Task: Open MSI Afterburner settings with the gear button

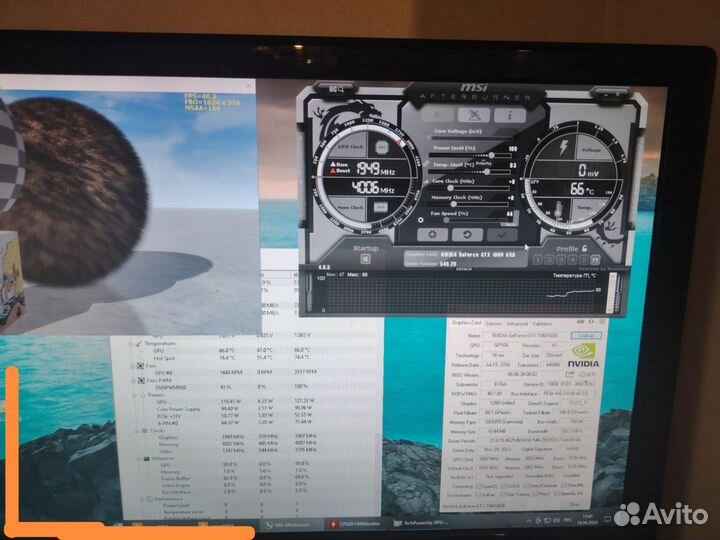Action: tap(432, 235)
